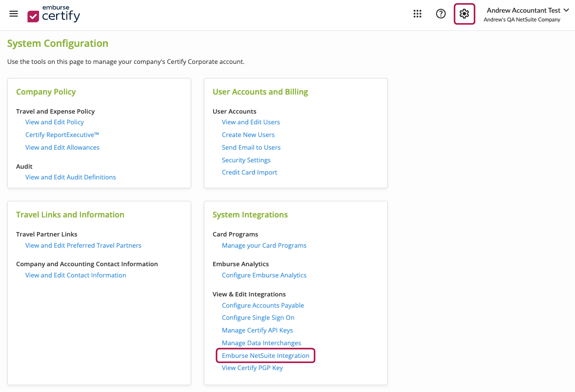Screen dimensions: 575x392
Task: Open Security Settings
Action: click(x=246, y=160)
